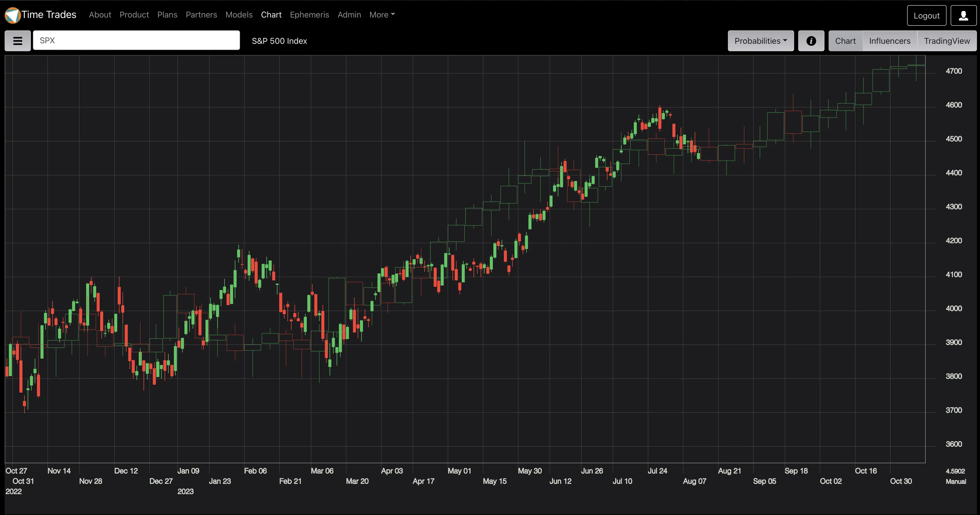This screenshot has height=515, width=980.
Task: Click the Mar 06 date label
Action: pyautogui.click(x=322, y=471)
